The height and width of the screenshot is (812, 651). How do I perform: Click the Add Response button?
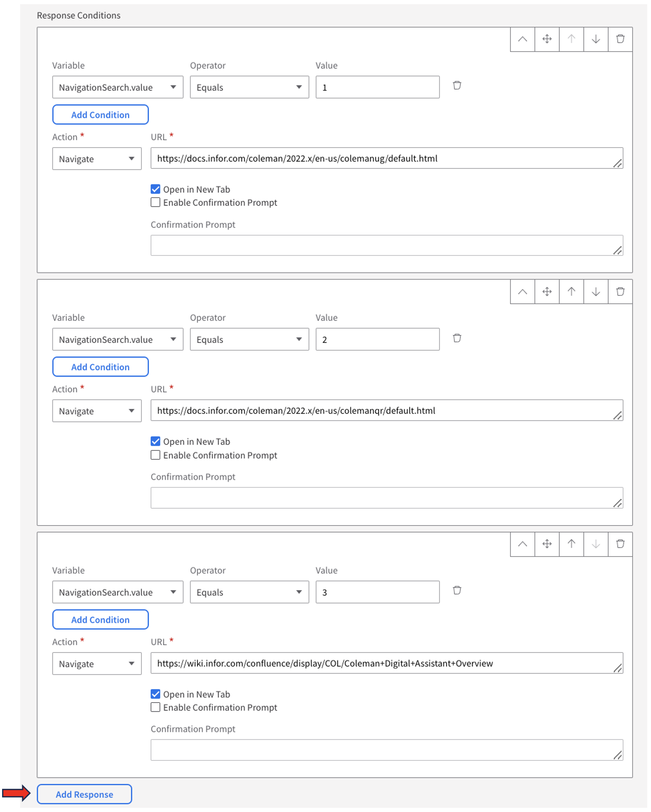[84, 794]
